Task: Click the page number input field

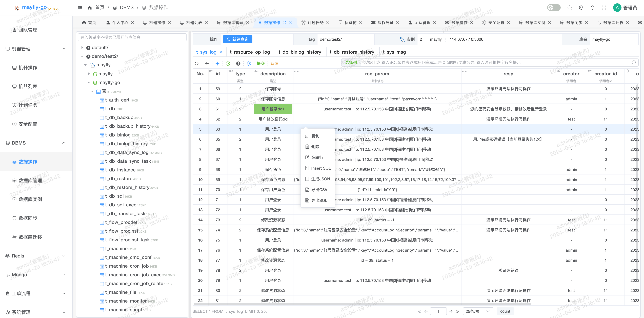Action: point(438,311)
